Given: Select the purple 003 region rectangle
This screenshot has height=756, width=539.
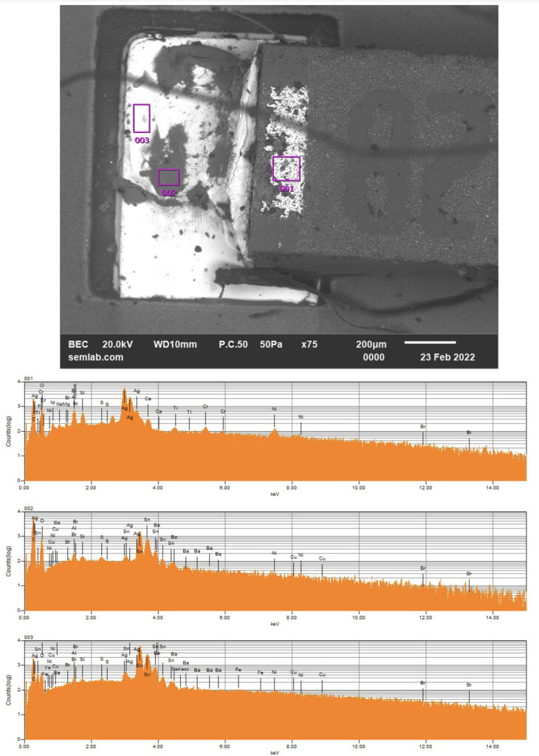Looking at the screenshot, I should (142, 118).
